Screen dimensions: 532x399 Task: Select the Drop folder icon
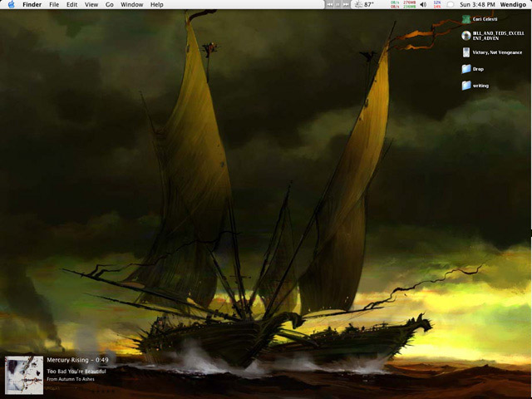click(x=466, y=69)
